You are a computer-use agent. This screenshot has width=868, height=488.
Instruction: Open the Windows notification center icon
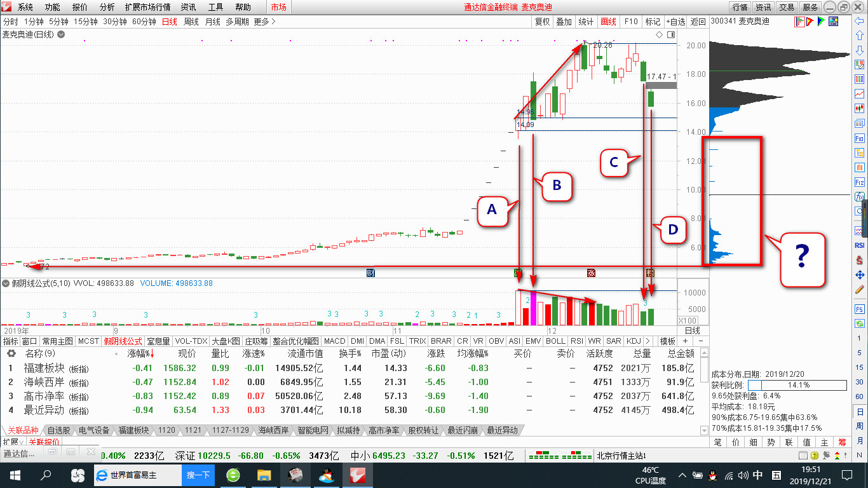(x=846, y=475)
